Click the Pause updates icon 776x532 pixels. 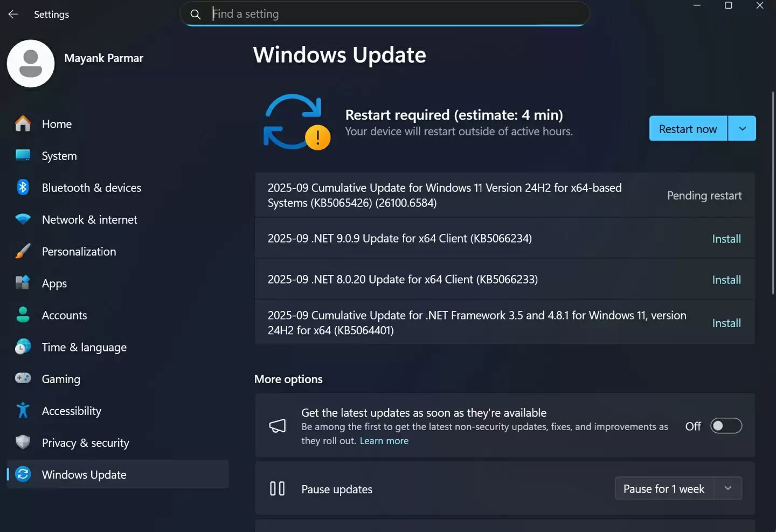point(278,488)
